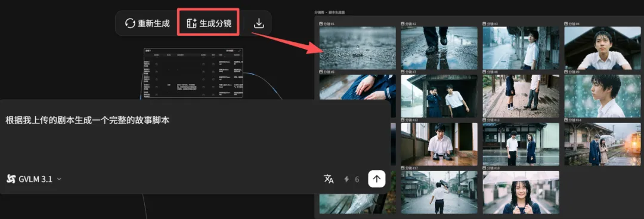Click the image icon beside 分镜 #3 label
The width and height of the screenshot is (644, 219).
pos(485,24)
